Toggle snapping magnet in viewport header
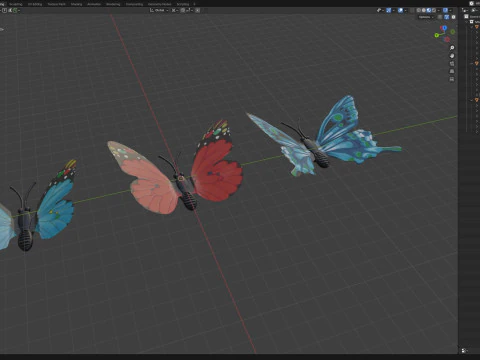The height and width of the screenshot is (360, 480). [183, 10]
